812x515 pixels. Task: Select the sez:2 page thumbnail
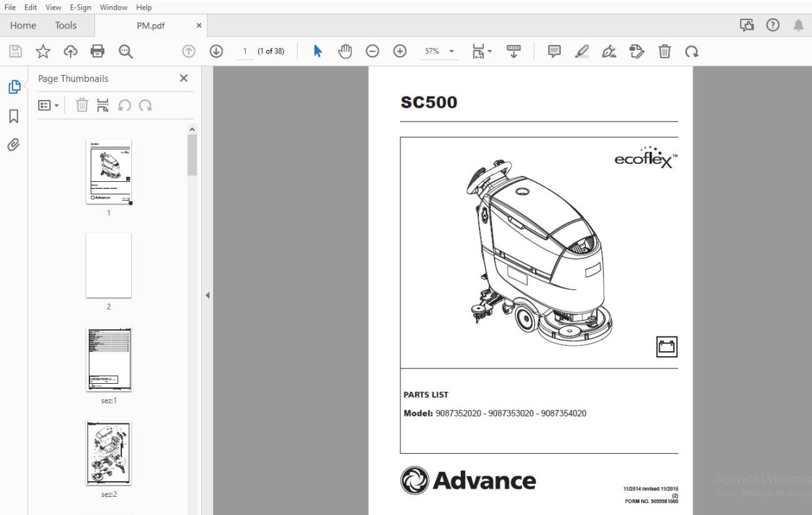pos(109,453)
